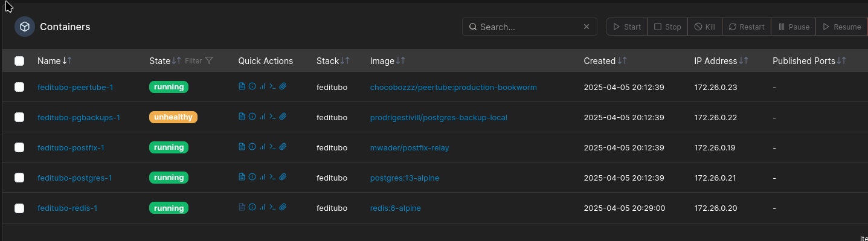The width and height of the screenshot is (868, 241).
Task: Click IP address 172.26.0.23
Action: pyautogui.click(x=716, y=87)
